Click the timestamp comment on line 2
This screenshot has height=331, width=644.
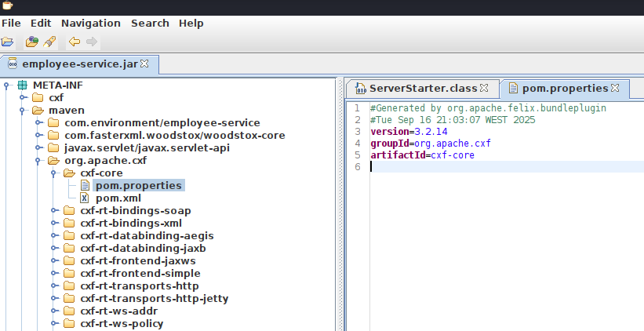(453, 120)
